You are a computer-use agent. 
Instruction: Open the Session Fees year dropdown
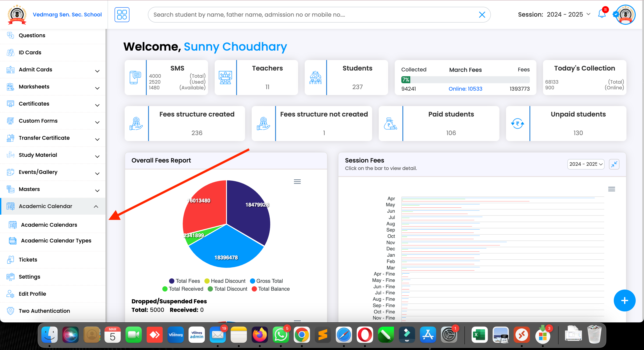tap(586, 164)
